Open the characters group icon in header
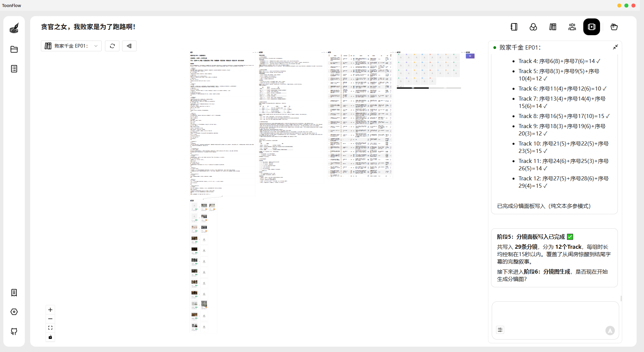Viewport: 644px width, 352px height. pyautogui.click(x=572, y=27)
